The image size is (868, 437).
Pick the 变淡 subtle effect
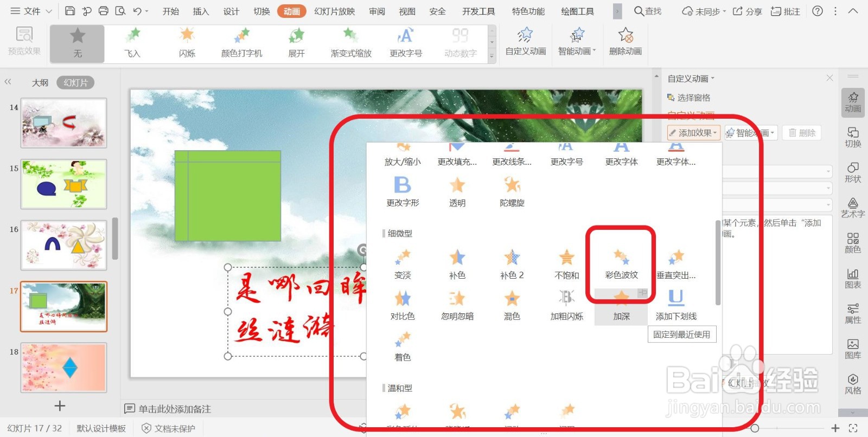pyautogui.click(x=403, y=264)
